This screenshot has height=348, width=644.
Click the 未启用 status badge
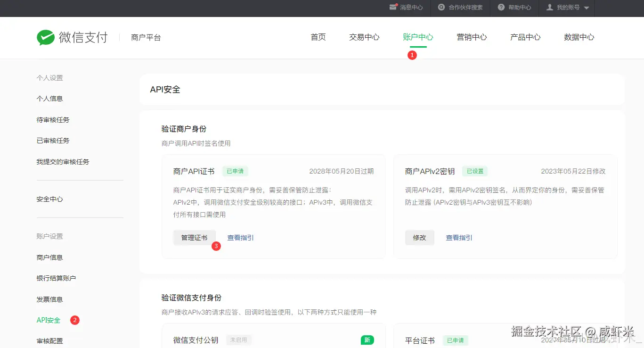(x=239, y=340)
